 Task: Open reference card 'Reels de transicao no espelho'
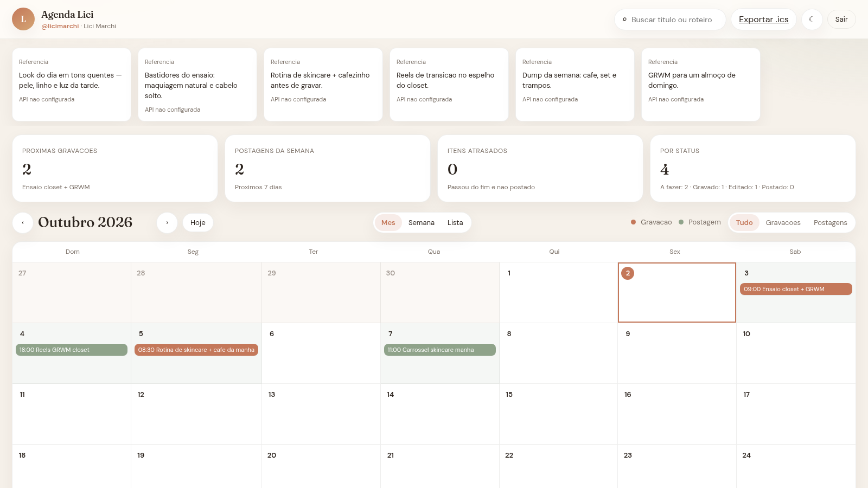449,85
